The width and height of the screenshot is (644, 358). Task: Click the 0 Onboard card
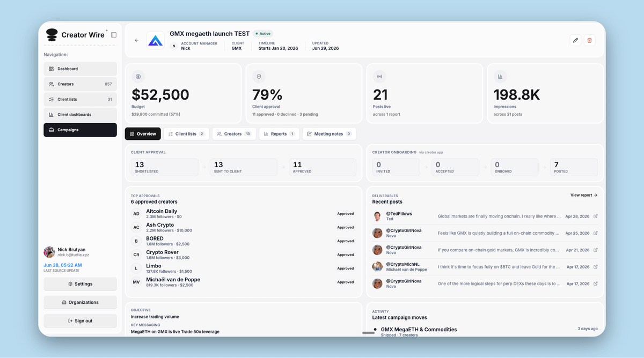[x=515, y=167]
